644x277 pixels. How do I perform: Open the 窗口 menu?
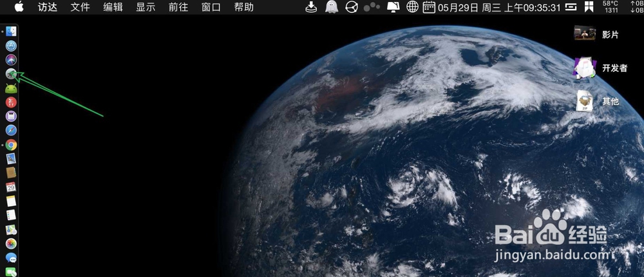(211, 7)
